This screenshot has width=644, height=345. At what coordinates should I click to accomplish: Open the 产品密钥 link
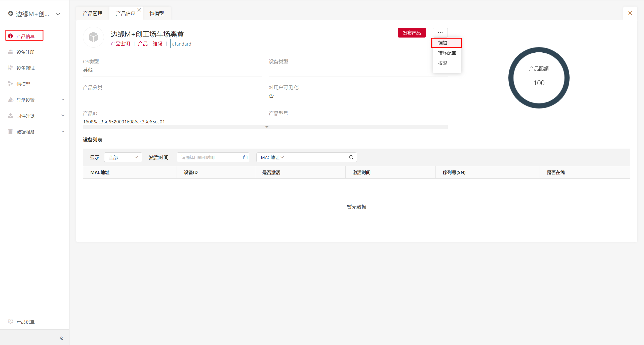point(120,44)
